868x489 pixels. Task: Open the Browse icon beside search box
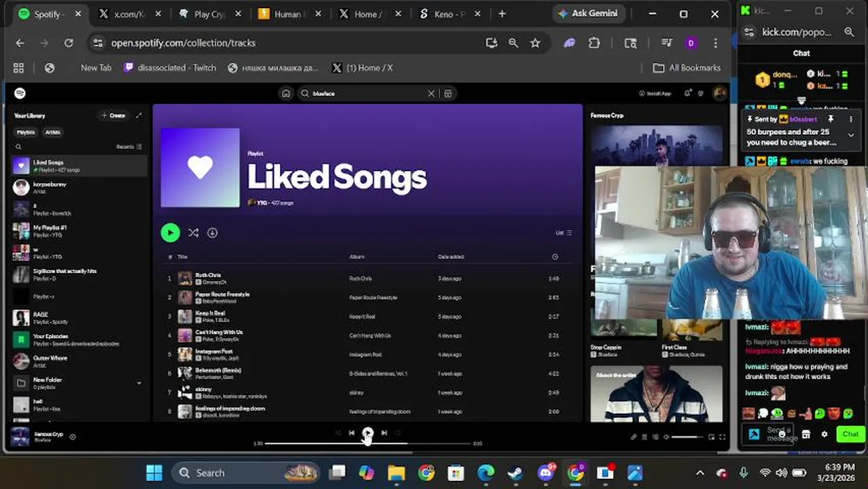click(x=448, y=93)
